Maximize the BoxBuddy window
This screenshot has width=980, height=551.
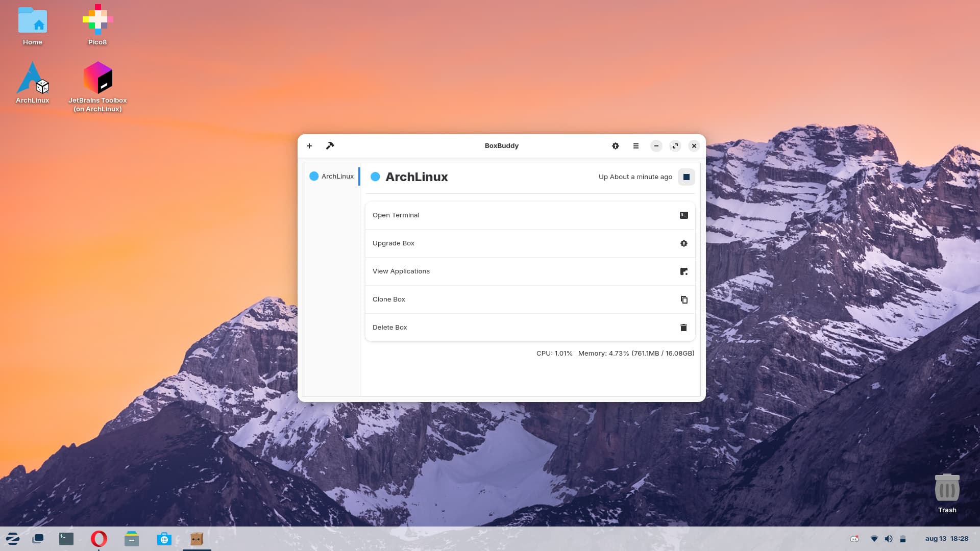(x=675, y=146)
